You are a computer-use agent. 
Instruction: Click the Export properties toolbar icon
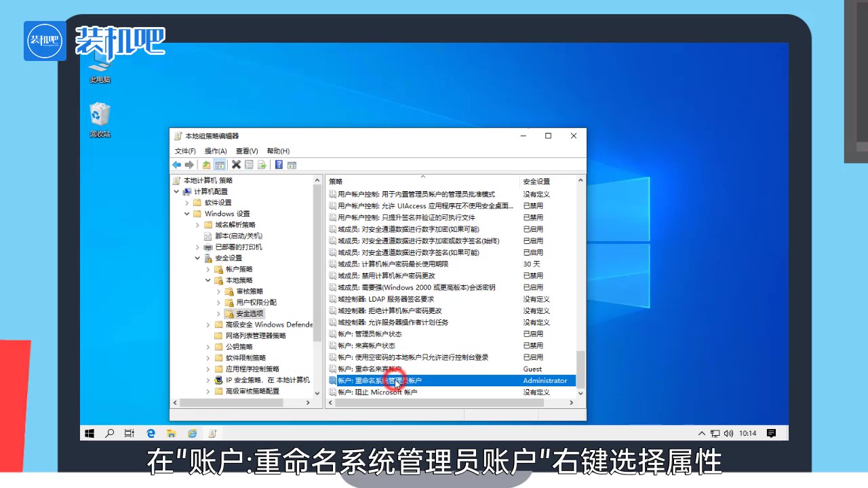(249, 165)
